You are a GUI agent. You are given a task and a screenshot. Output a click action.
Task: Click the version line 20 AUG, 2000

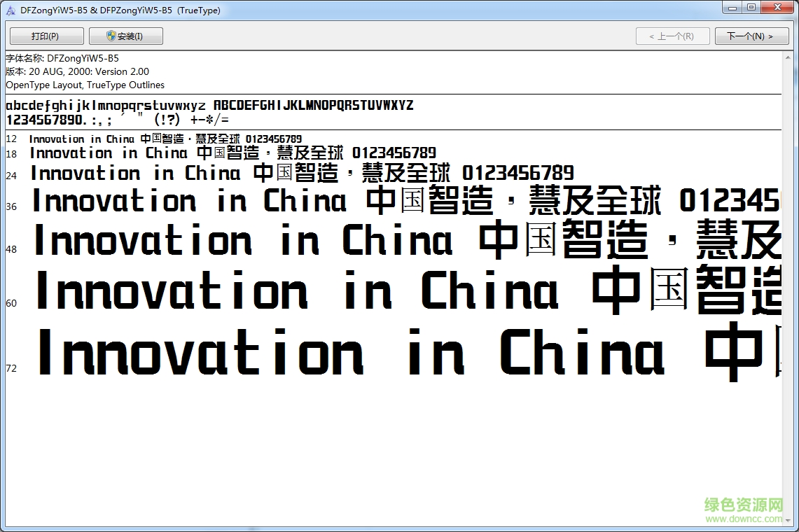tap(78, 71)
